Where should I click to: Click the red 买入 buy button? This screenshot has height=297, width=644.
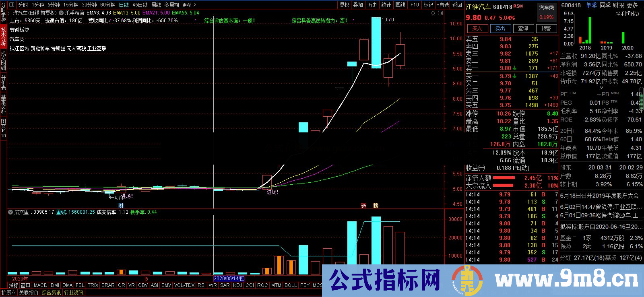477,29
